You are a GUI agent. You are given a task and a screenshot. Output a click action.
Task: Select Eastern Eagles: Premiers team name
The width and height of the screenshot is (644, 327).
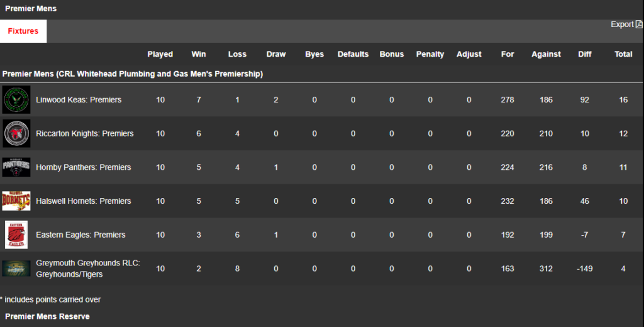point(80,235)
